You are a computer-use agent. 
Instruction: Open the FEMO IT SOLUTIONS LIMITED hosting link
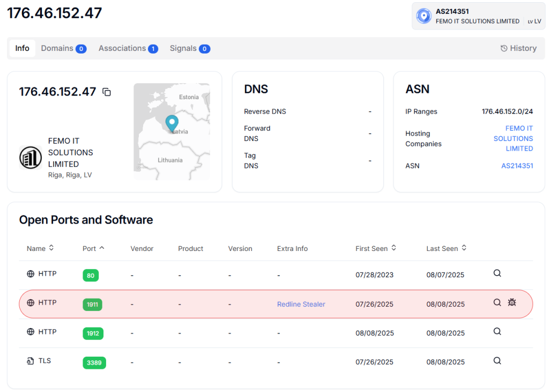click(513, 138)
